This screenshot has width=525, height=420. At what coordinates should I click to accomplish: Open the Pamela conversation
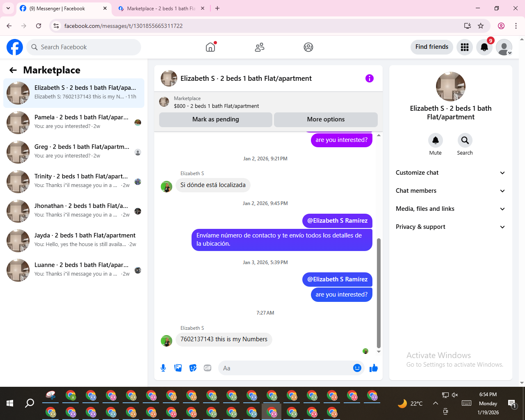click(x=74, y=123)
